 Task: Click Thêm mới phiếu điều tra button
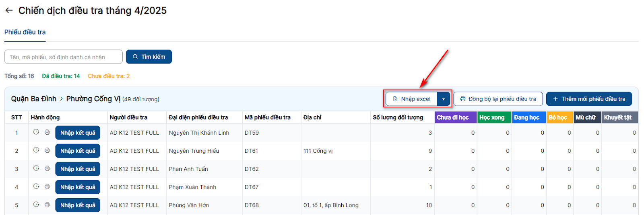coord(589,99)
